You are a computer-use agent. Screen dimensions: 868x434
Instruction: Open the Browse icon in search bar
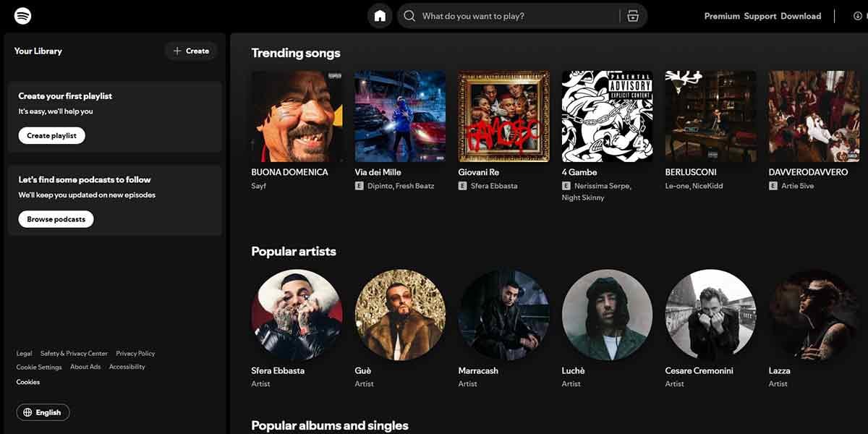click(633, 16)
